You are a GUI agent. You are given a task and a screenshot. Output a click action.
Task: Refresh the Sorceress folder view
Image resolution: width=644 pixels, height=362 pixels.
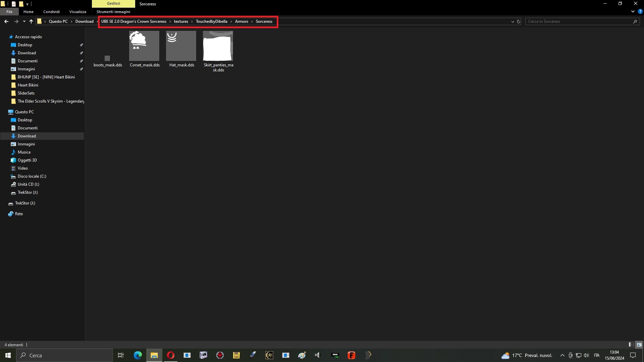coord(518,21)
